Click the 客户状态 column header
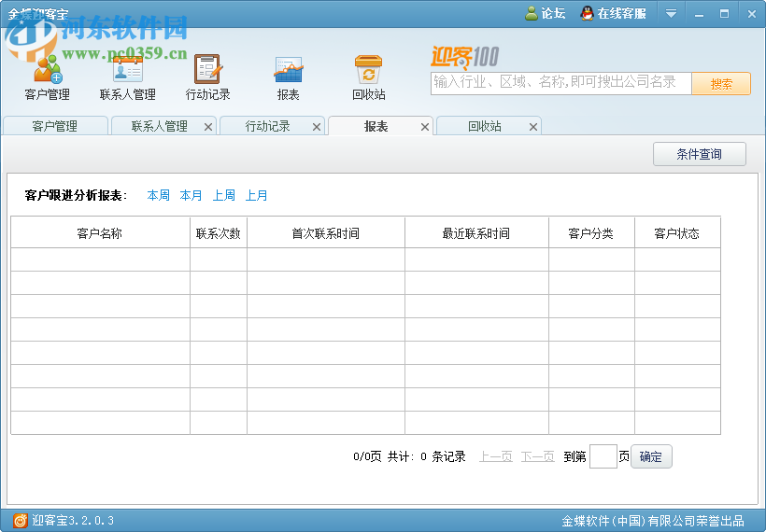Viewport: 766px width, 532px height. tap(677, 233)
